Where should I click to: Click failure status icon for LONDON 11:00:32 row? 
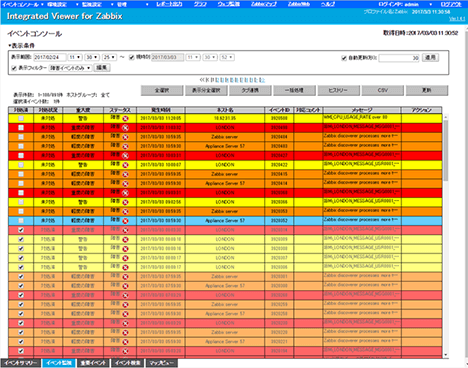click(x=125, y=128)
